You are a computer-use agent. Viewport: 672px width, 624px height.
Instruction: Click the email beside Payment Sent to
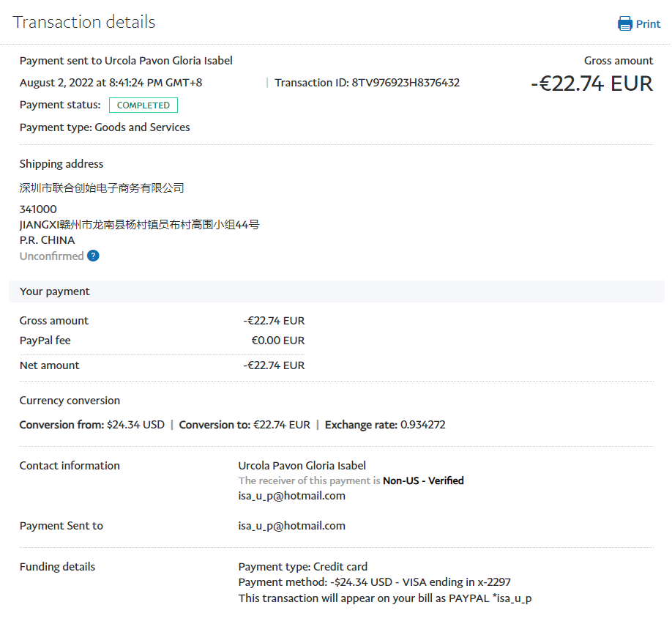291,526
